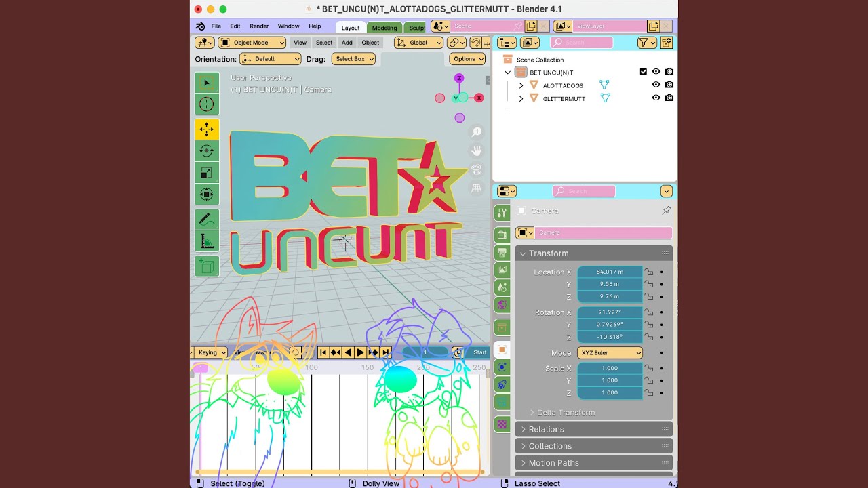Viewport: 868px width, 488px height.
Task: Switch to Modeling workspace tab
Action: [384, 28]
